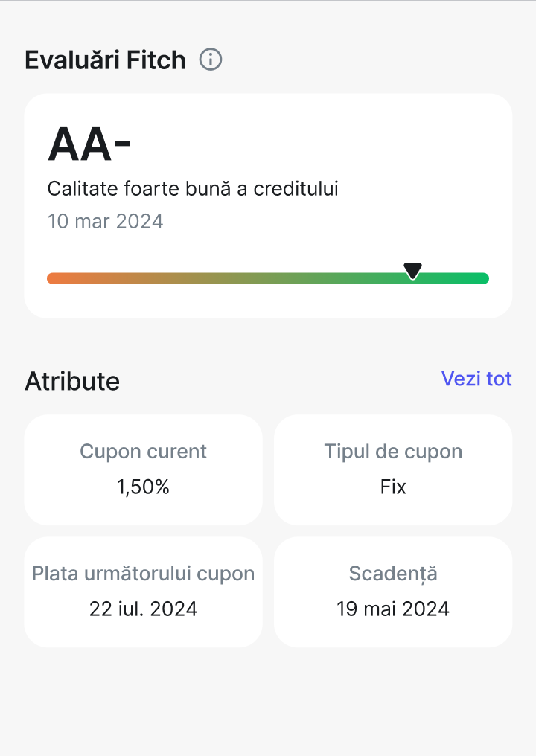Click the Cupon curent label
536x756 pixels.
[x=143, y=452]
